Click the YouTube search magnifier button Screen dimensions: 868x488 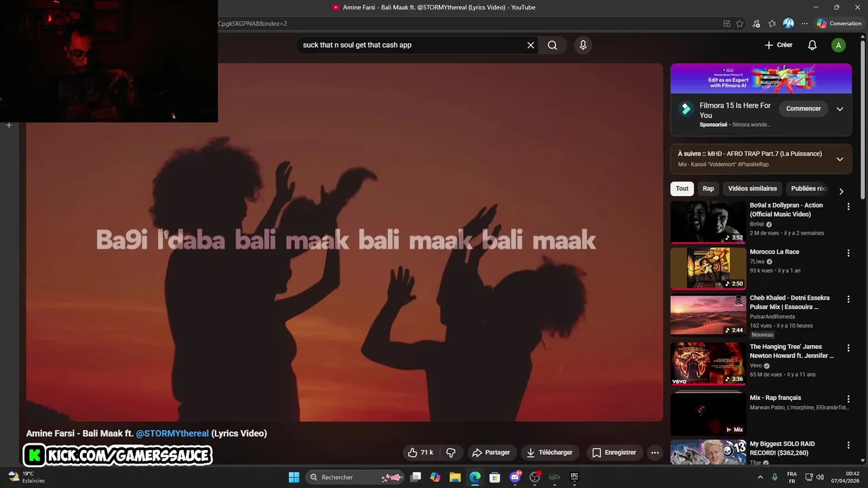pyautogui.click(x=553, y=45)
